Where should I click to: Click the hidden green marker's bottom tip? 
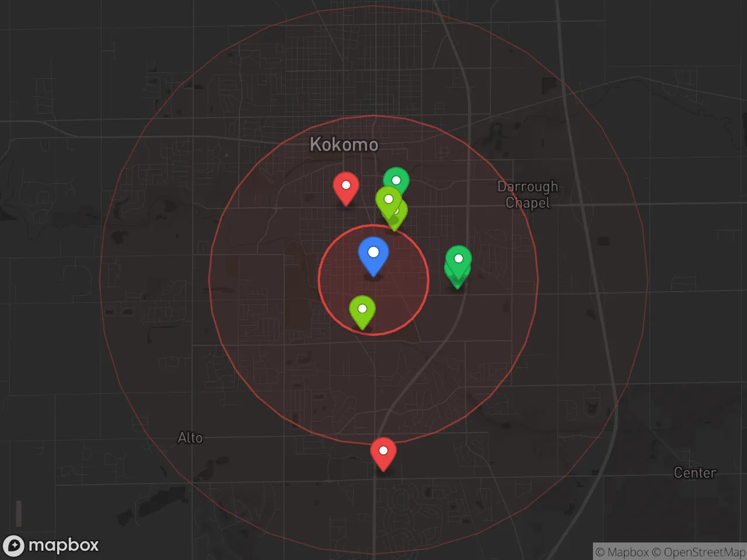click(457, 287)
